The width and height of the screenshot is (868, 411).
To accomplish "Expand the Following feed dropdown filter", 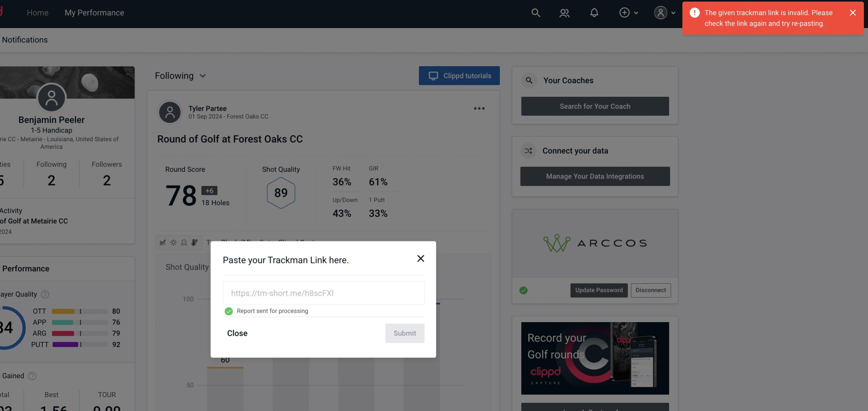I will click(180, 75).
